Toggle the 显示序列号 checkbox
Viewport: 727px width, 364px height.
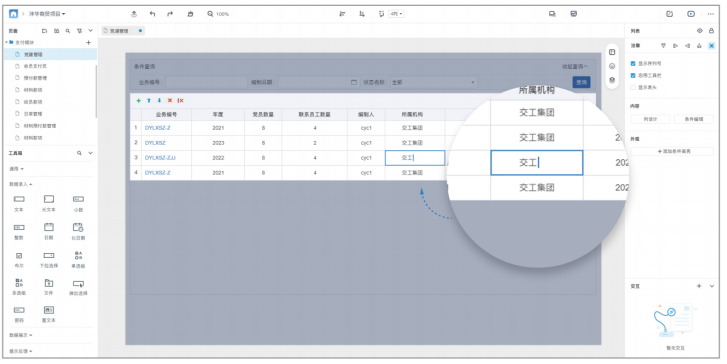tap(633, 64)
